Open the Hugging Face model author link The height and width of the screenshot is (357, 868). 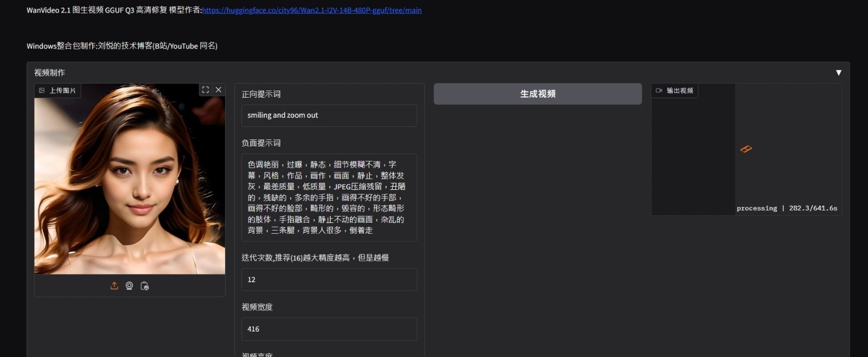[312, 10]
